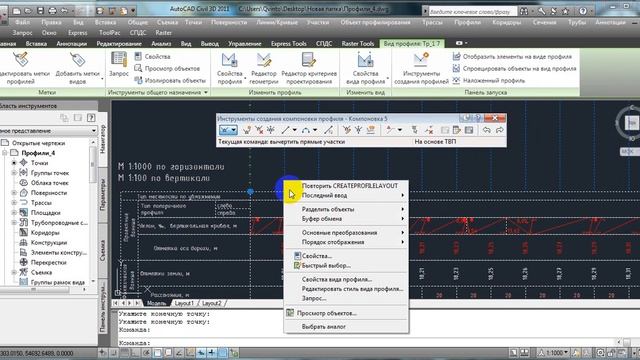
Task: Click the help question mark in Toolspace panel
Action: point(91,118)
